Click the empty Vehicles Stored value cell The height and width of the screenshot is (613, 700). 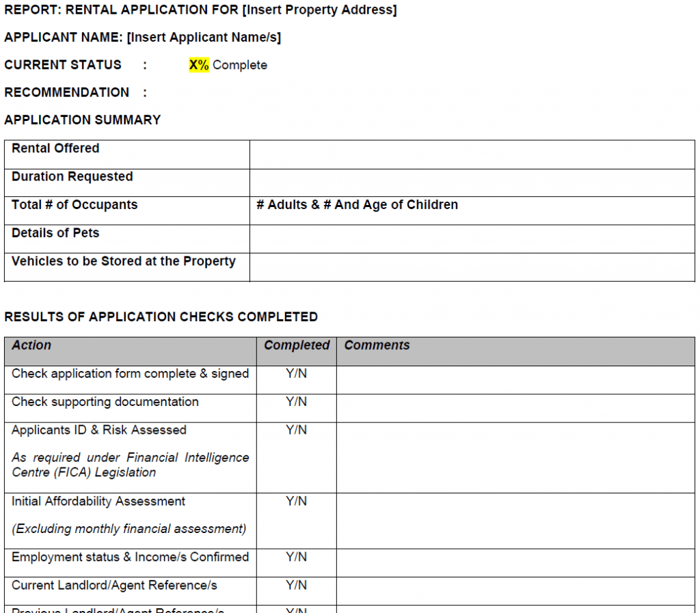pos(472,267)
